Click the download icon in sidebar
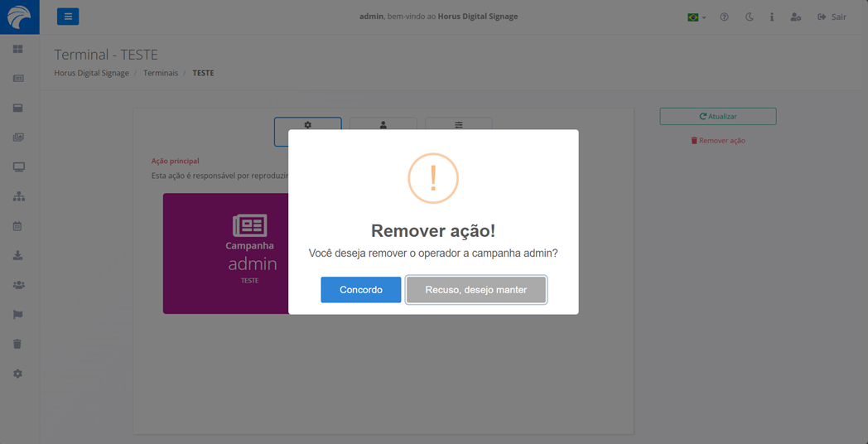Viewport: 868px width, 444px height. tap(18, 256)
